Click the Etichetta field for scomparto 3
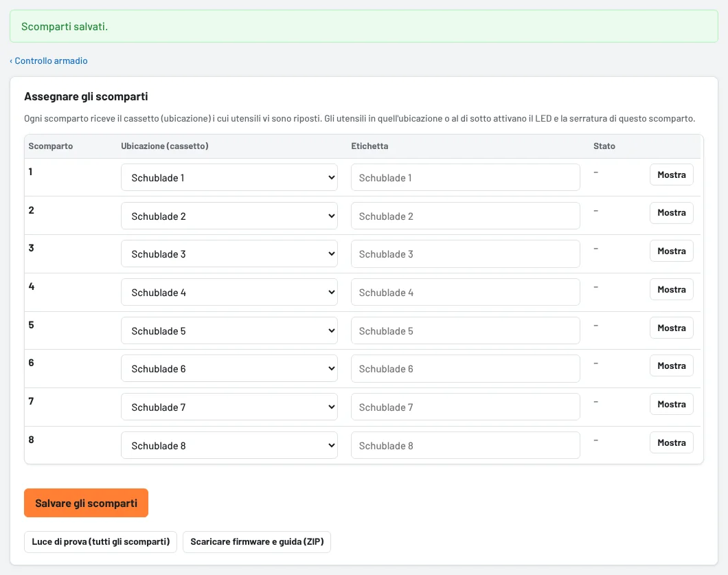 tap(465, 254)
